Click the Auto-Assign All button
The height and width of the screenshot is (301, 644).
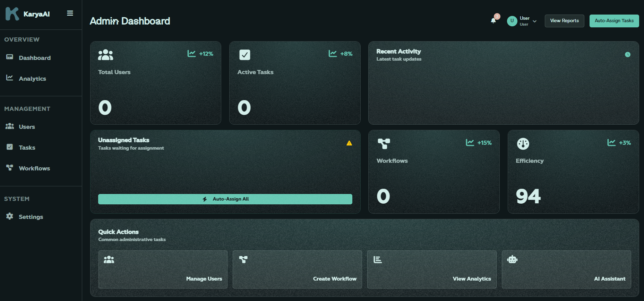coord(225,199)
